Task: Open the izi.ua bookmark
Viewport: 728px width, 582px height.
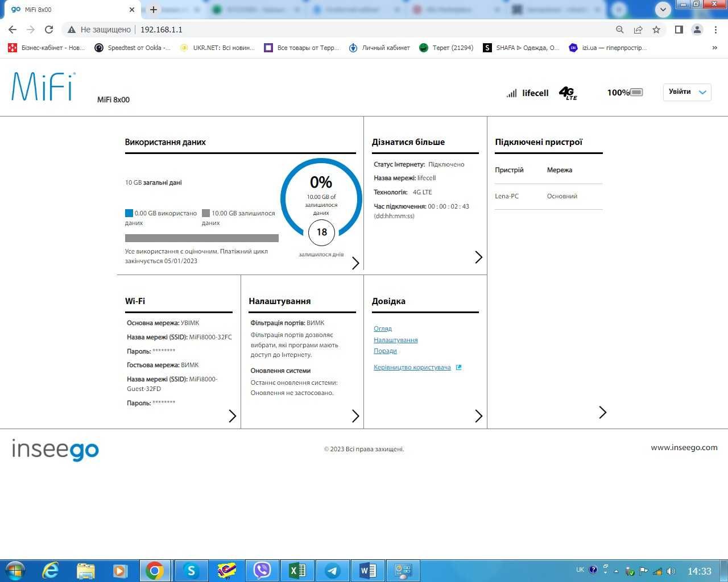Action: click(608, 48)
